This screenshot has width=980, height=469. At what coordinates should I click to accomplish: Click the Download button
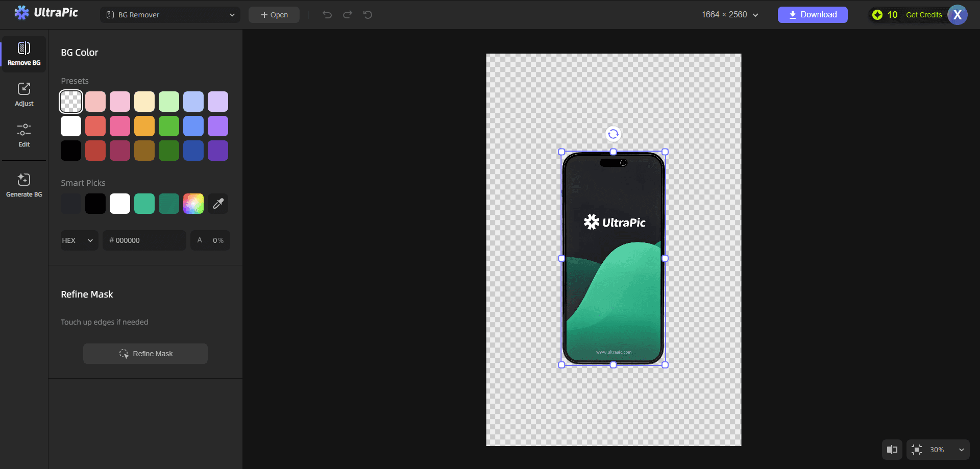[x=813, y=15]
